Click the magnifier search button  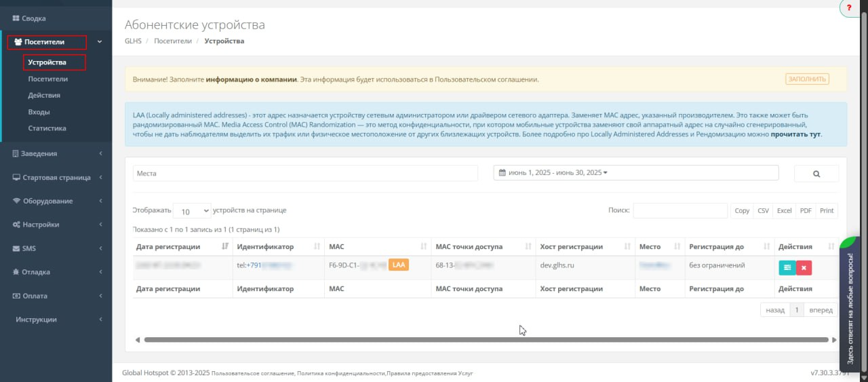pyautogui.click(x=816, y=174)
